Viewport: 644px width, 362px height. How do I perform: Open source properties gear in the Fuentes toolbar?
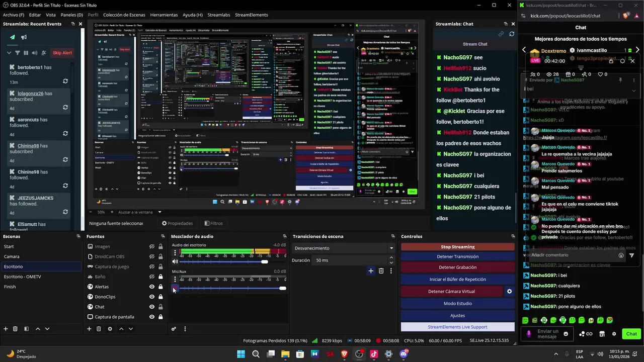110,329
